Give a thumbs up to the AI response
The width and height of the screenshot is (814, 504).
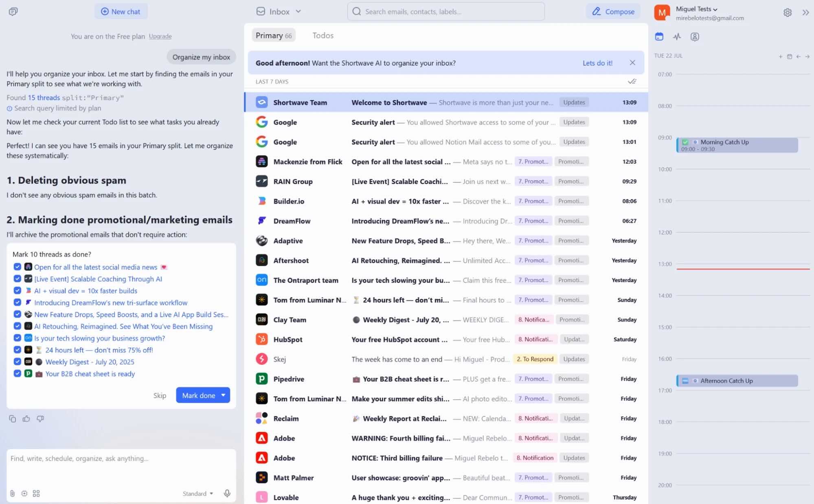tap(26, 419)
